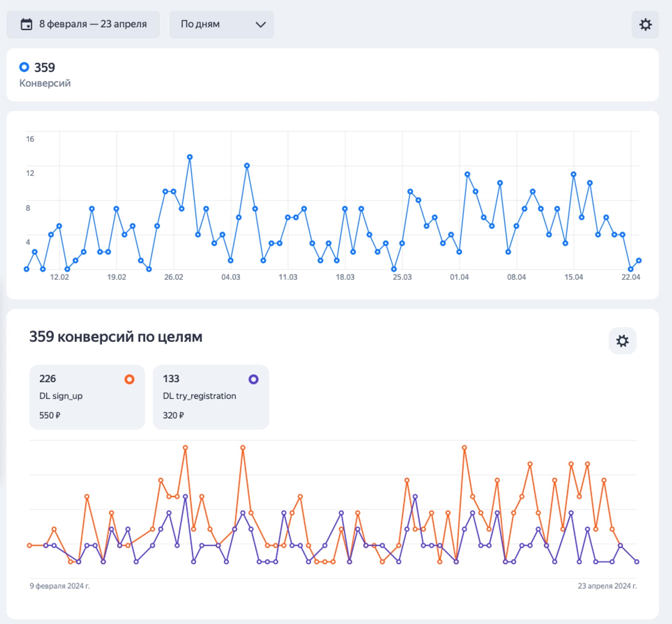Select the DL sign_up goal card

coord(87,397)
